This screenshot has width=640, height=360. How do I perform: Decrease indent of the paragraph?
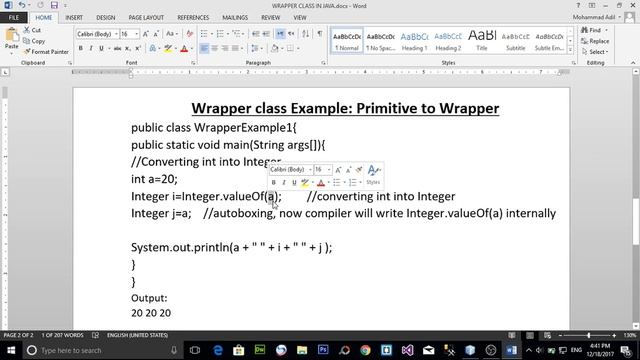pos(256,34)
